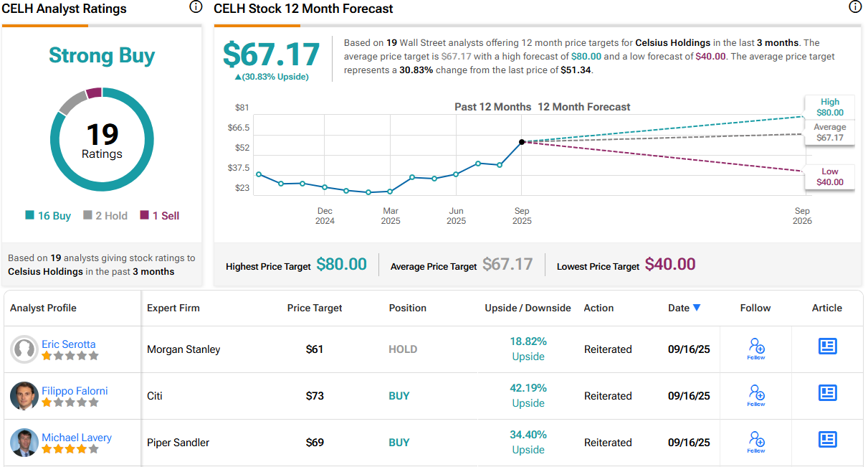Screen dimensions: 868x467
Task: Click the Low $40.00 forecast label
Action: tap(830, 176)
